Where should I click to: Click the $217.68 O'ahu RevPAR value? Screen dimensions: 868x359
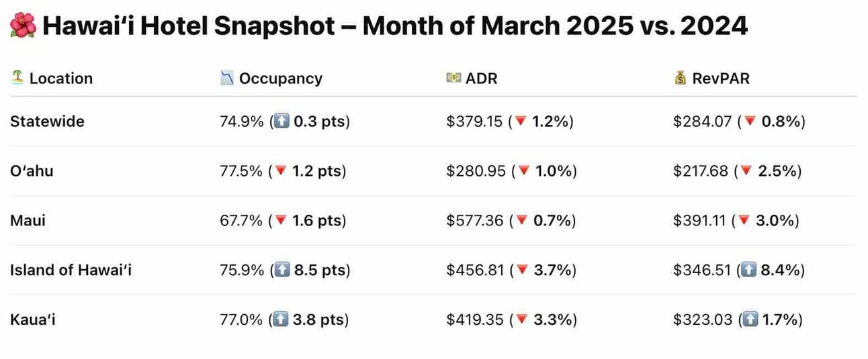(701, 171)
